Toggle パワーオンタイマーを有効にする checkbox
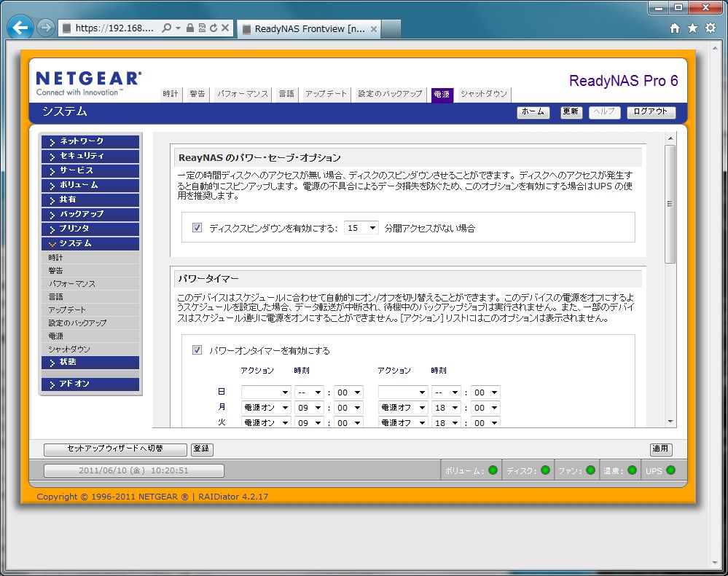 (x=197, y=350)
